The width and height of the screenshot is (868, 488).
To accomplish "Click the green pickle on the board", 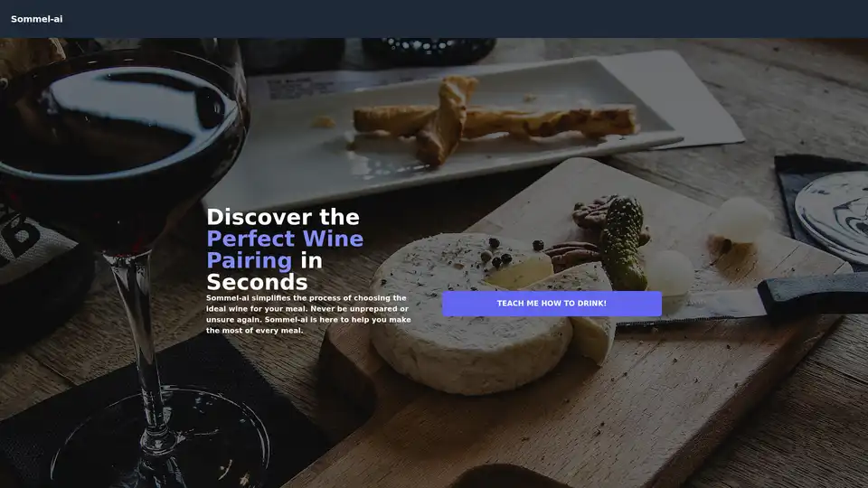I will coord(624,242).
